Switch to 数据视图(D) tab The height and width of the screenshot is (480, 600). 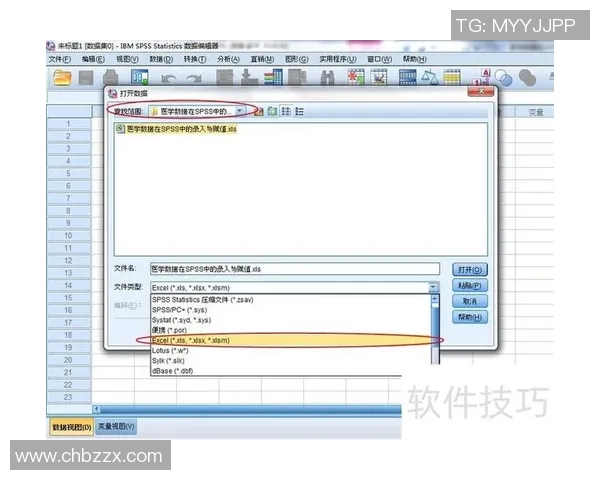point(72,427)
